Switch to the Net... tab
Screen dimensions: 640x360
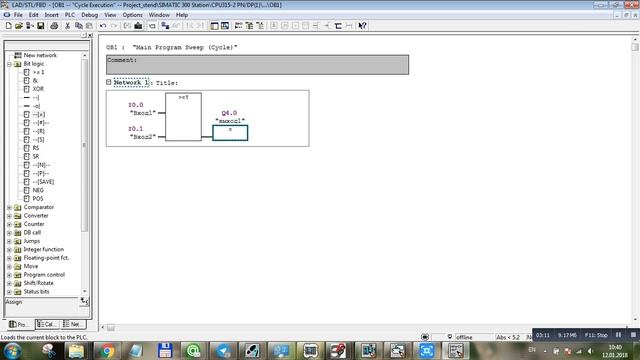pos(73,324)
